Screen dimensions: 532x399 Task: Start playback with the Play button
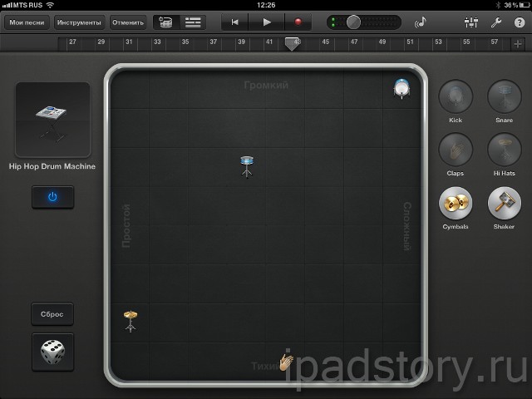267,22
